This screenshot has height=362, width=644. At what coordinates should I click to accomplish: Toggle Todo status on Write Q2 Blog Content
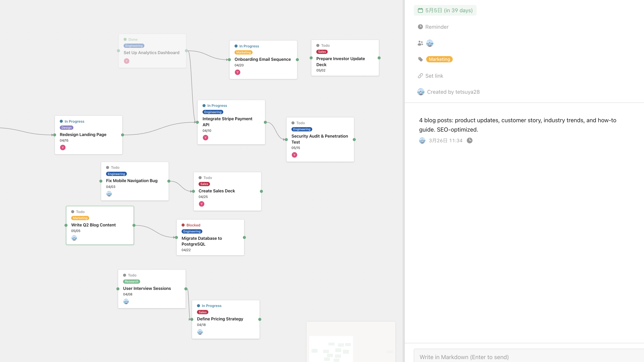(78, 212)
